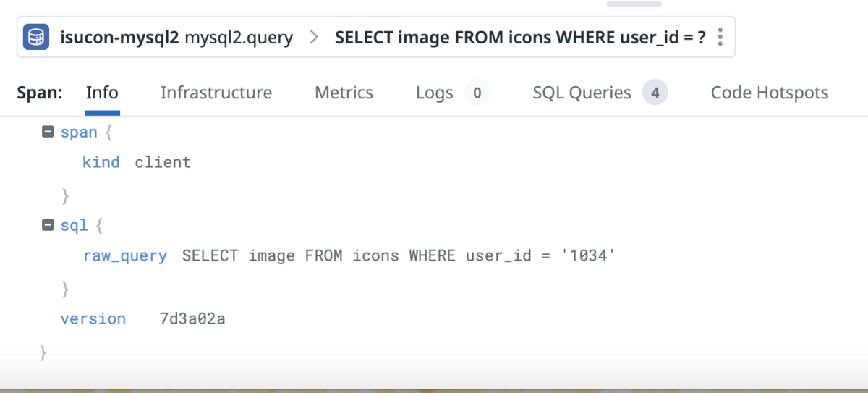Click the raw_query SQL statement value

[x=399, y=255]
